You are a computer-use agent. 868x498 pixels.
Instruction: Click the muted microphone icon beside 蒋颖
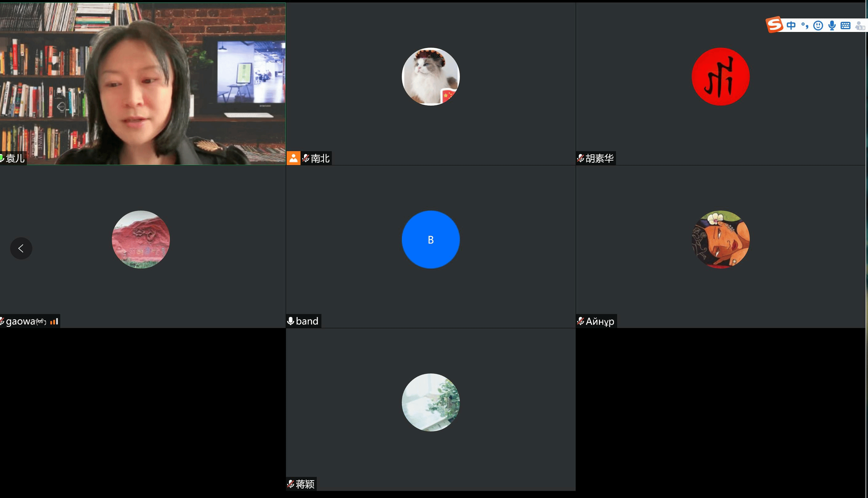coord(290,484)
